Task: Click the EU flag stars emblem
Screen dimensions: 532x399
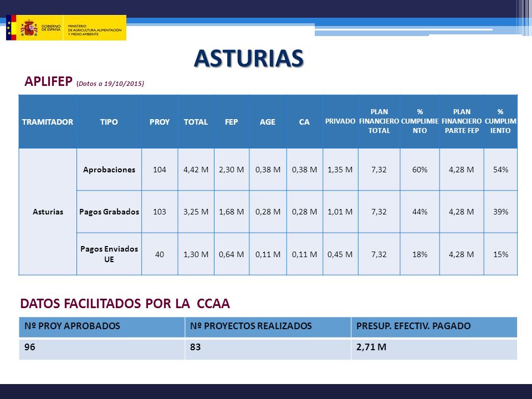Action: tap(9, 28)
